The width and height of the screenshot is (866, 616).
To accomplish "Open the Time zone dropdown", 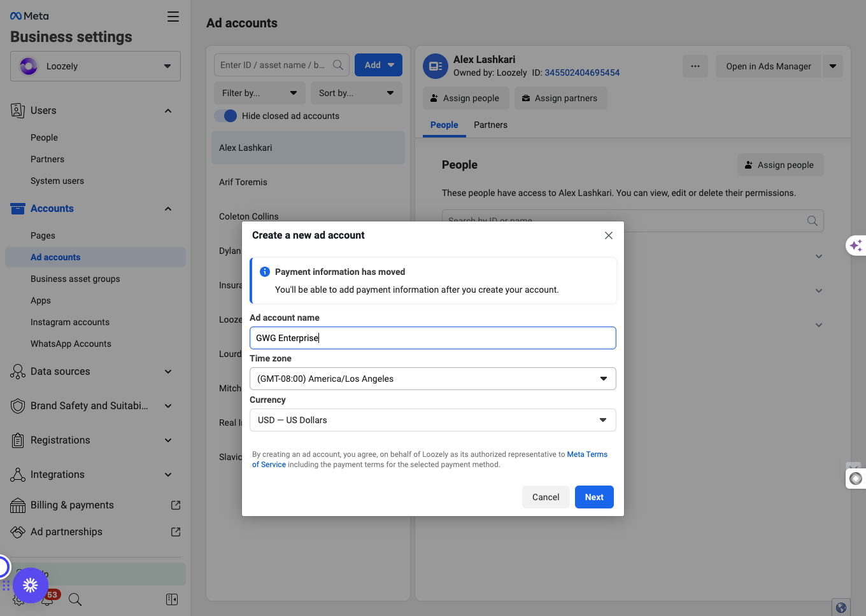I will click(433, 379).
